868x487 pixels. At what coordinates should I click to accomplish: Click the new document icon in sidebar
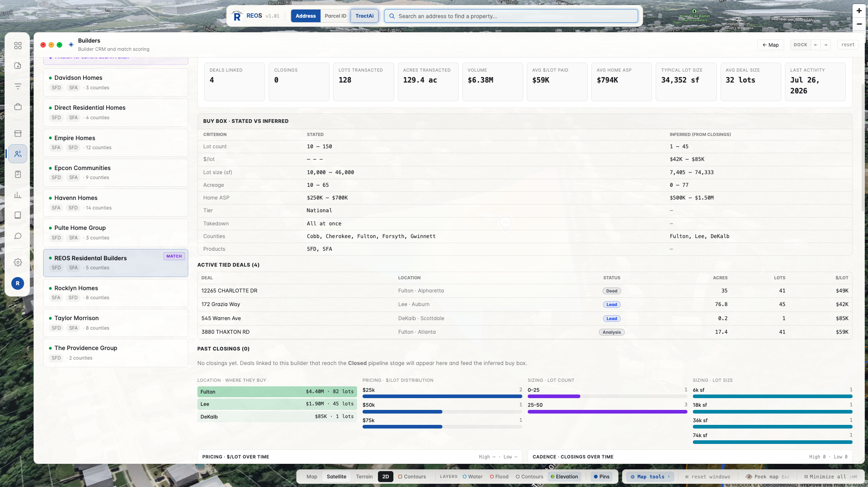[18, 66]
